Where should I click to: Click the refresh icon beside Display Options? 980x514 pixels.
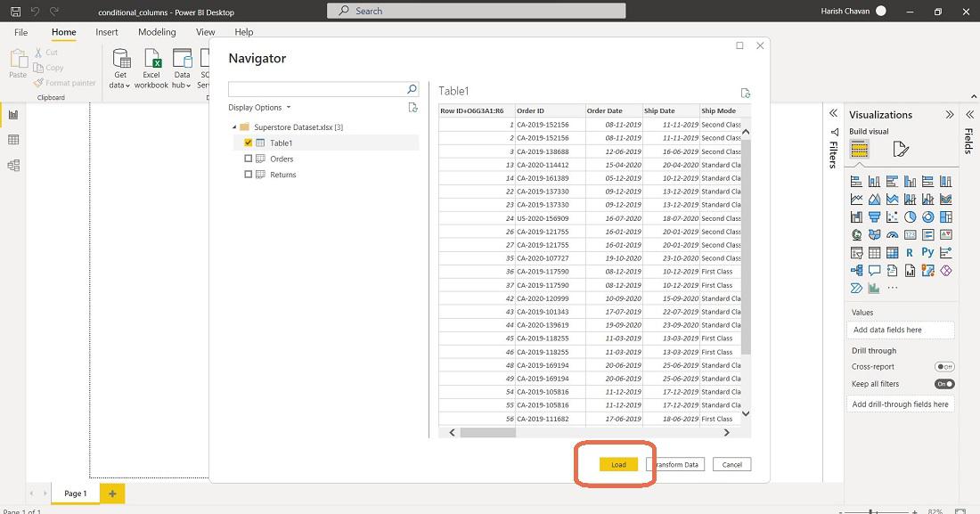click(x=412, y=108)
